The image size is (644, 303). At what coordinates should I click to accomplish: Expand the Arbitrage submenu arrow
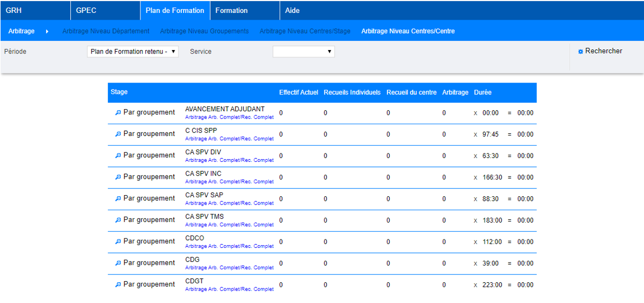pyautogui.click(x=47, y=31)
